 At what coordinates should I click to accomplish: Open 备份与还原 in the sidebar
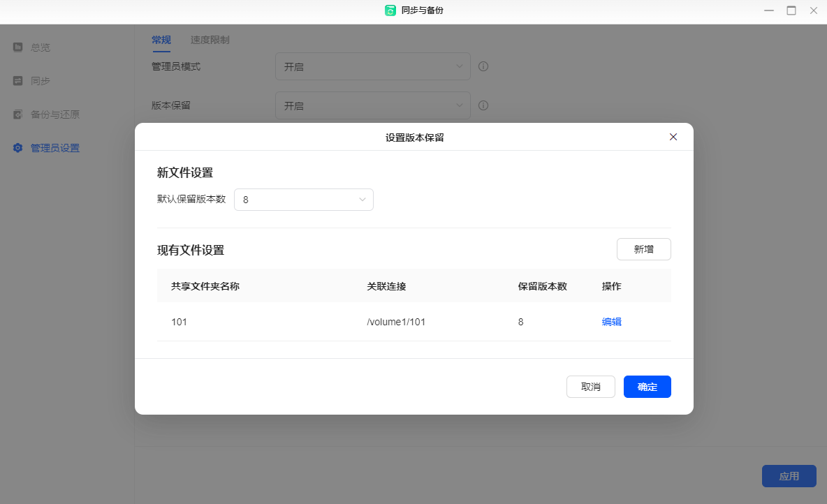(x=46, y=114)
